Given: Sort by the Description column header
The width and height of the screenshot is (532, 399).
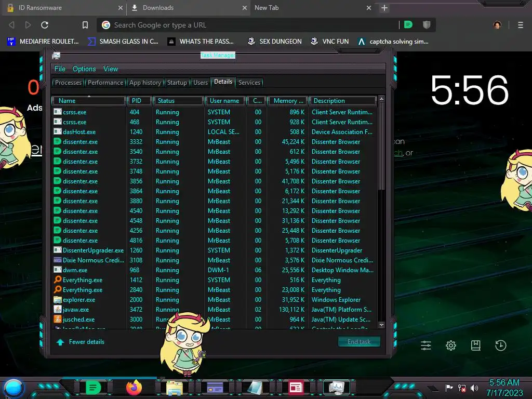Looking at the screenshot, I should [x=343, y=101].
